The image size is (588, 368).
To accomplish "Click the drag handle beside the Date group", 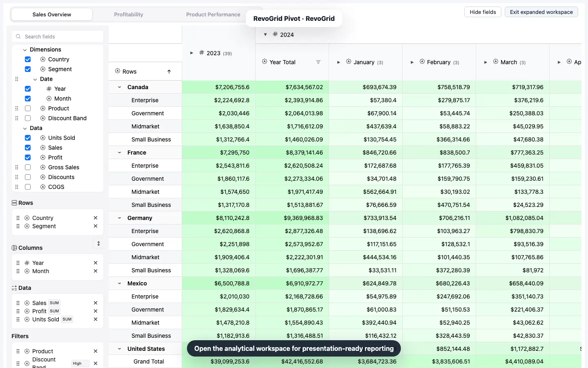I will [17, 79].
